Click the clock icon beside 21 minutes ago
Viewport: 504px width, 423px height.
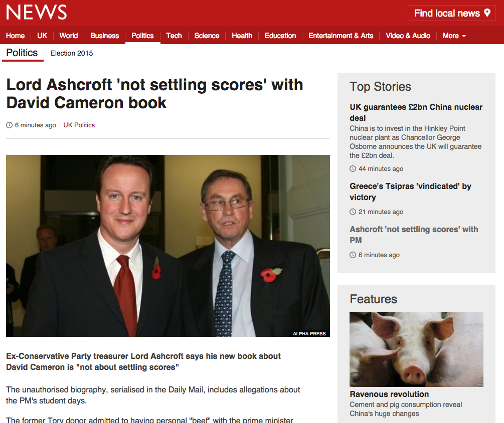click(x=353, y=212)
